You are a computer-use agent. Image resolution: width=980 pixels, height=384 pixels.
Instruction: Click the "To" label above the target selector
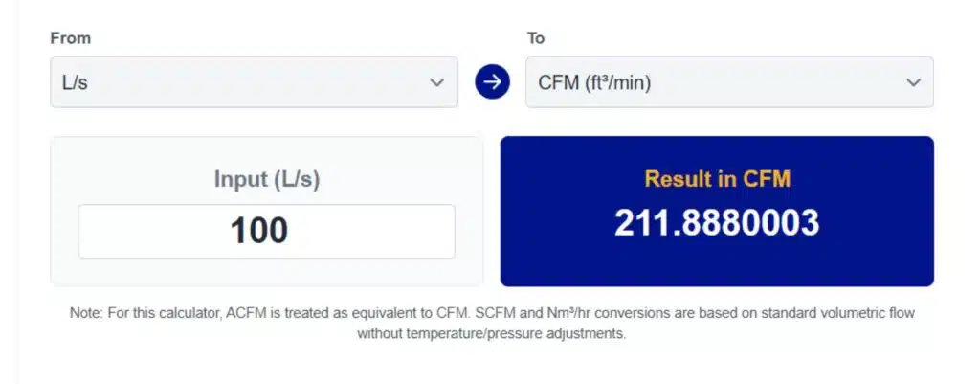(536, 38)
